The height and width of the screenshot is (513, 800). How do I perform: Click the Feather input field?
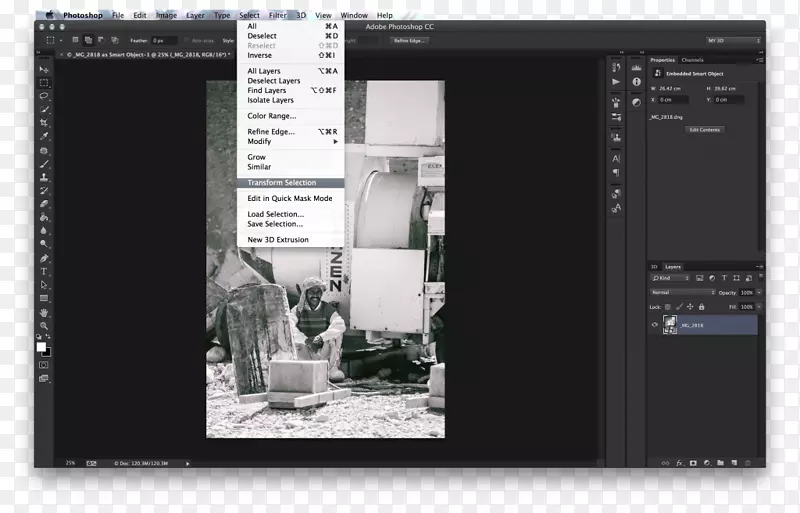point(164,40)
